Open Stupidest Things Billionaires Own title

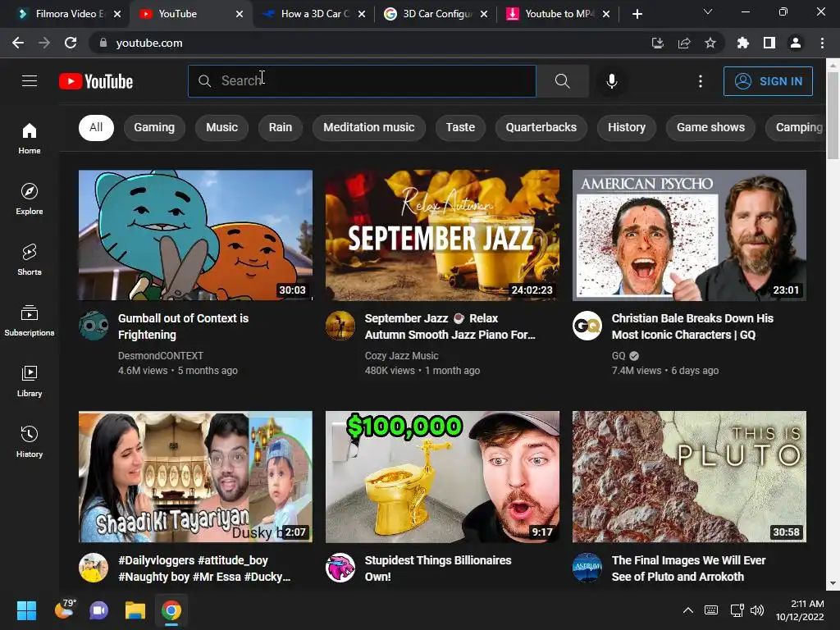click(x=438, y=568)
